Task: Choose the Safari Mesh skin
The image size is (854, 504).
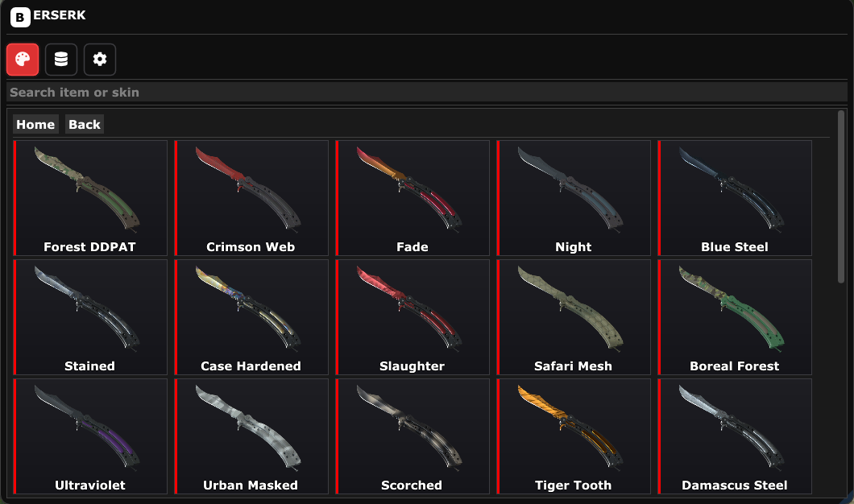Action: (574, 317)
